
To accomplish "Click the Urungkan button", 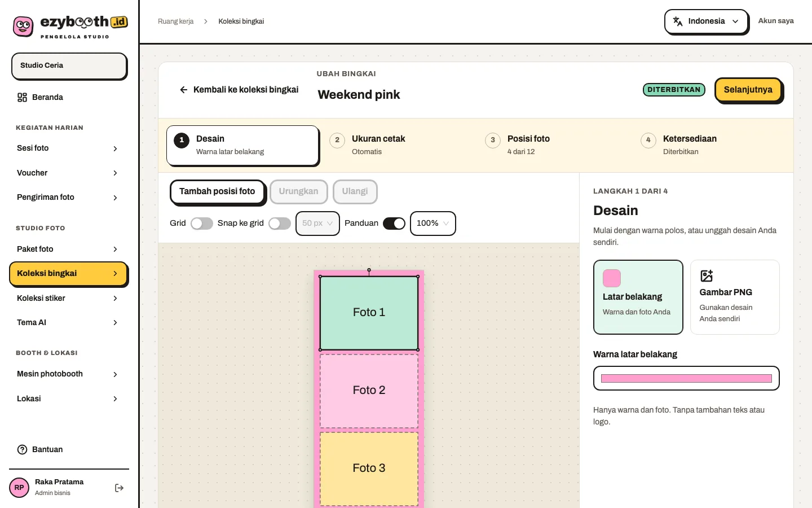I will tap(298, 192).
